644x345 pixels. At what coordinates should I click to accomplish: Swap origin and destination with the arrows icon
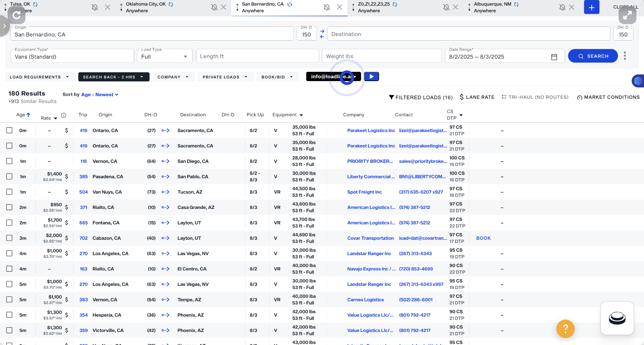pos(322,34)
